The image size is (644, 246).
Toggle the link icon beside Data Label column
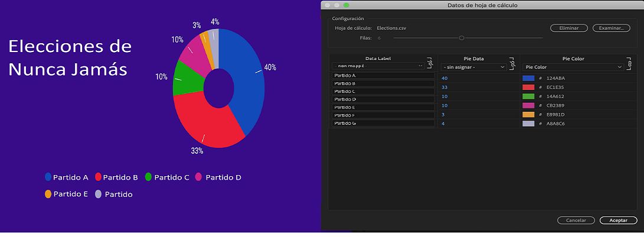click(430, 63)
